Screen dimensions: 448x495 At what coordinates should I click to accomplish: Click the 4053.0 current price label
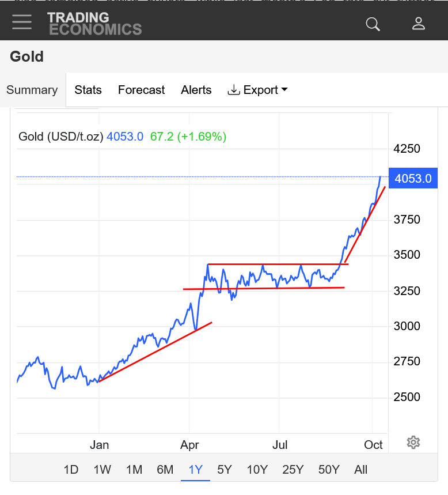[413, 179]
